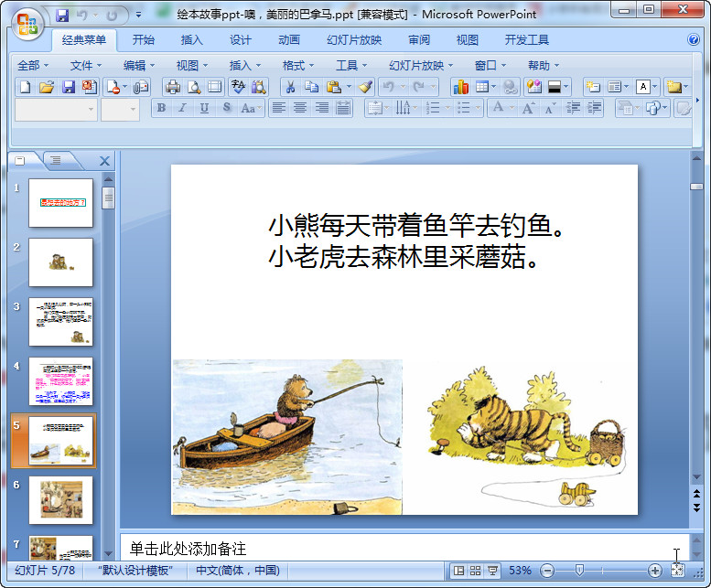Viewport: 711px width, 588px height.
Task: Expand the 全部 menu dropdown
Action: 33,66
